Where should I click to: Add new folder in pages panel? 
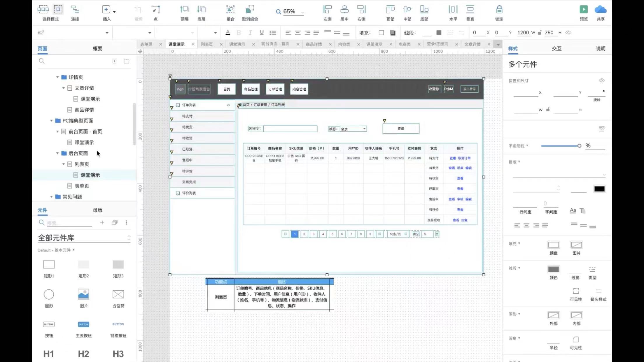(x=126, y=61)
